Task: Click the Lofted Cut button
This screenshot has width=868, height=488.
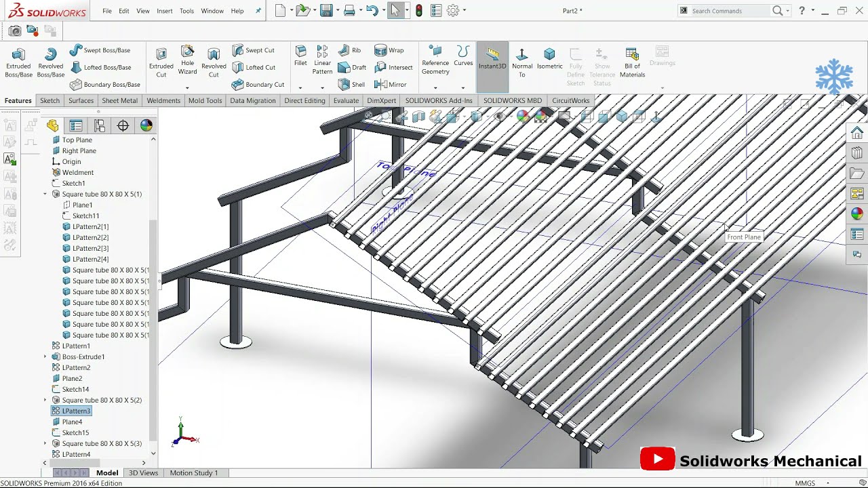Action: (x=254, y=67)
